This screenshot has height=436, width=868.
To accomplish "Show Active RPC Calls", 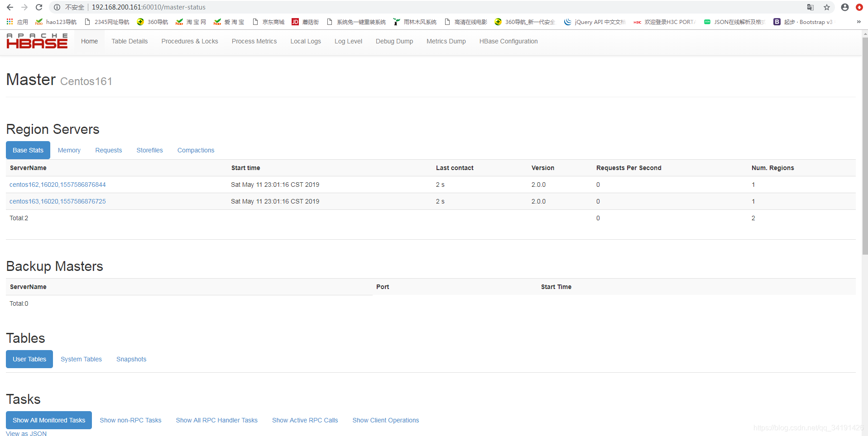I will tap(305, 420).
